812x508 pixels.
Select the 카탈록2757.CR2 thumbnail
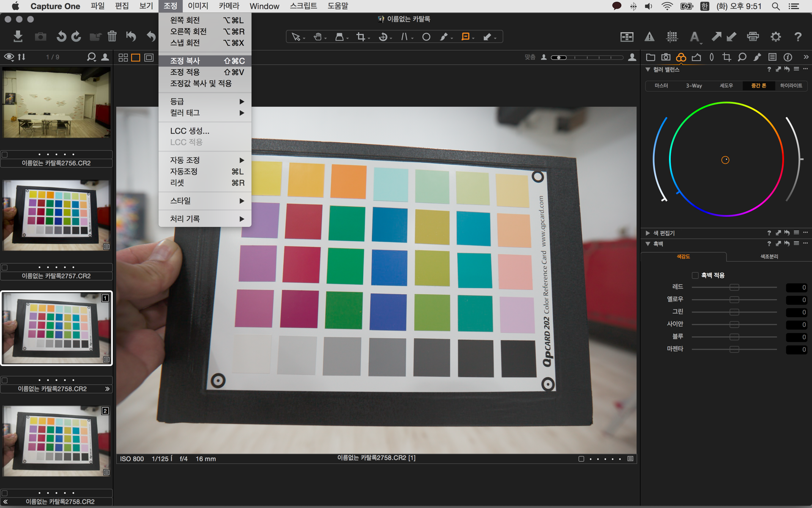tap(56, 215)
